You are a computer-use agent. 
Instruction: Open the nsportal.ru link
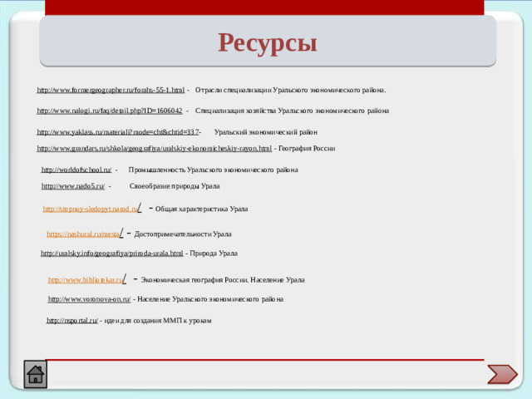tap(72, 321)
